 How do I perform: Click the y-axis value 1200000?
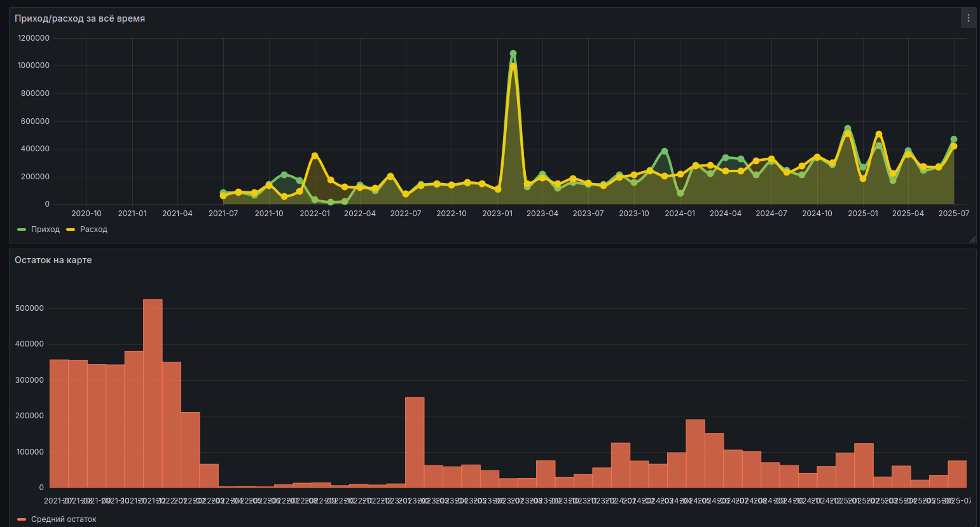pos(34,38)
